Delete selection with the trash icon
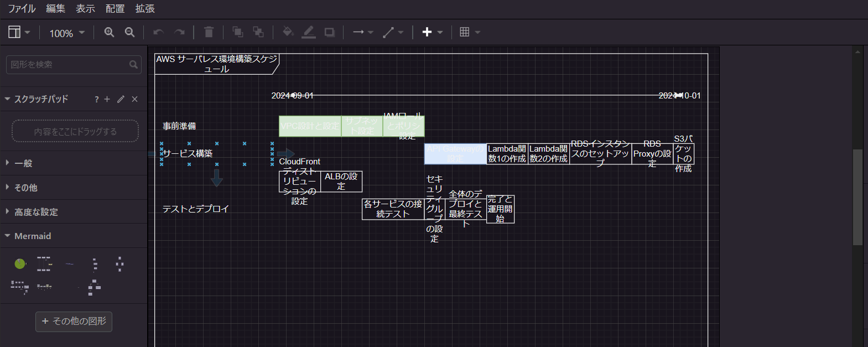The height and width of the screenshot is (347, 868). (x=209, y=32)
